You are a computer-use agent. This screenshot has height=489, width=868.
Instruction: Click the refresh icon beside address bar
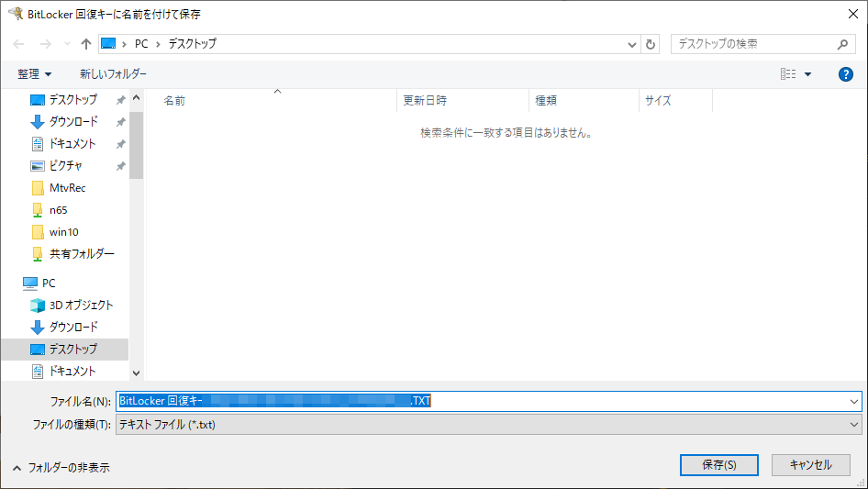click(651, 44)
